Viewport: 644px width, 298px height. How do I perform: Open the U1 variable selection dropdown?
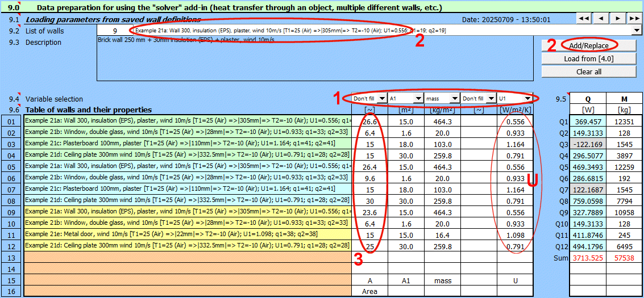click(528, 99)
